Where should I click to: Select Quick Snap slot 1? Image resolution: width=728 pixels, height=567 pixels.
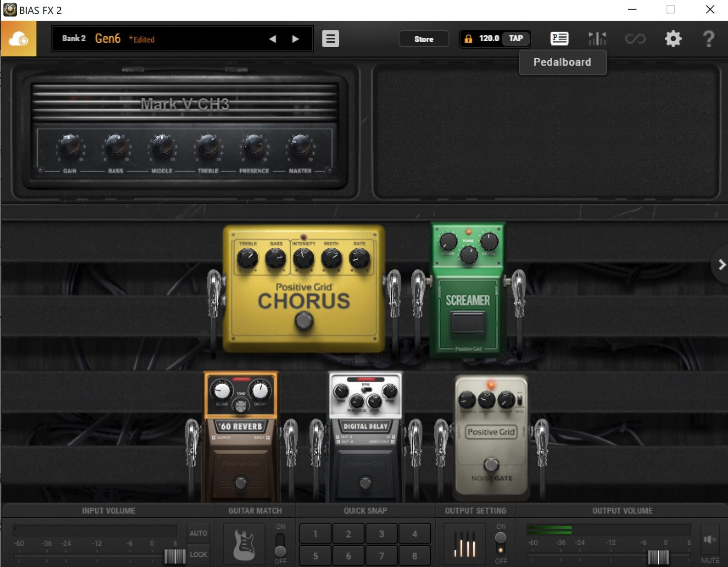tap(315, 534)
